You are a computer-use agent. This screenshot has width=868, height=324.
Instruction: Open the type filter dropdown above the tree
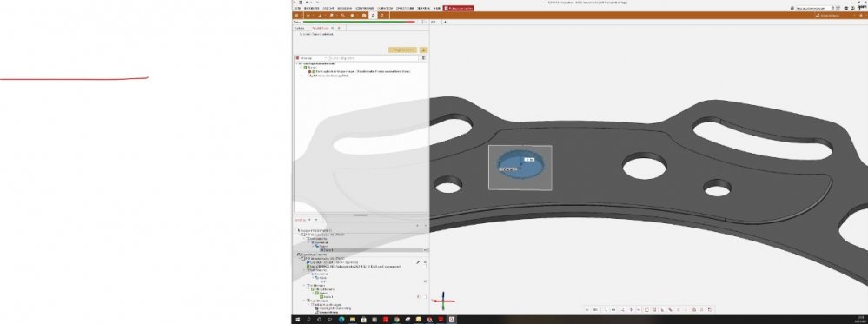pyautogui.click(x=311, y=57)
